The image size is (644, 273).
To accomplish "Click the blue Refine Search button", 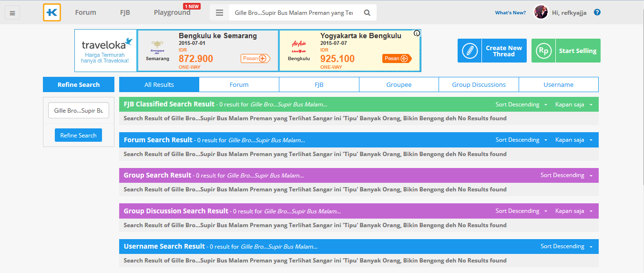I will (x=78, y=135).
